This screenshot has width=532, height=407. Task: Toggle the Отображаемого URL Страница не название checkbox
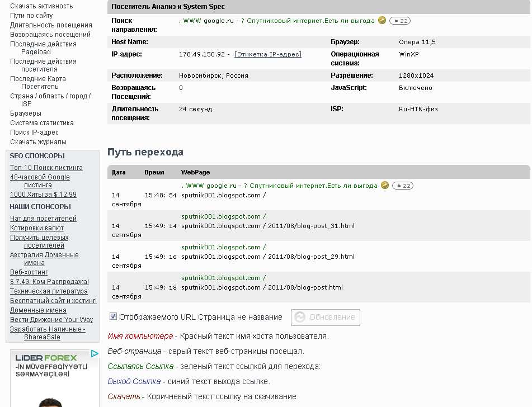(113, 316)
